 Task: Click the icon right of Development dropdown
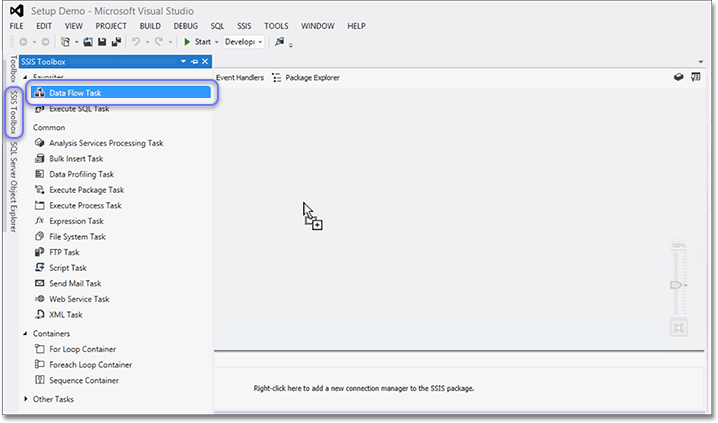click(x=279, y=42)
